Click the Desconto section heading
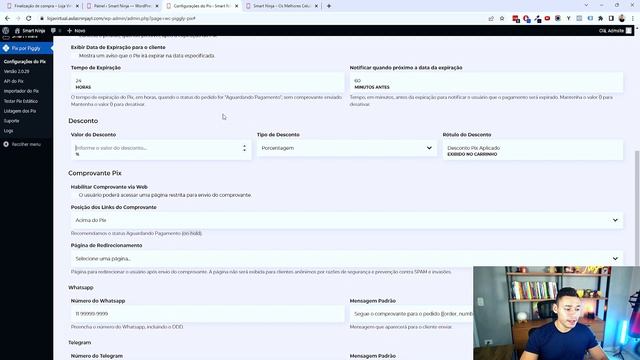 click(83, 121)
